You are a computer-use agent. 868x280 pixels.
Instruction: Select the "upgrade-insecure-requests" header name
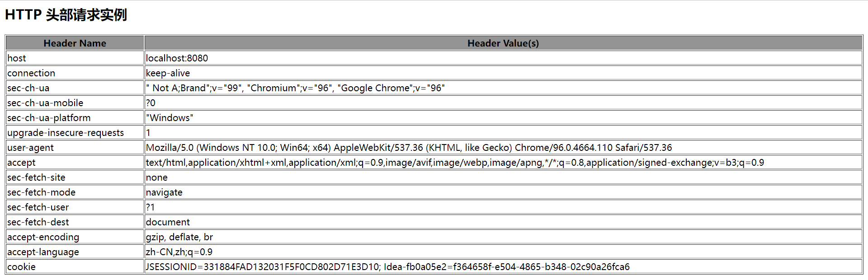pos(66,133)
